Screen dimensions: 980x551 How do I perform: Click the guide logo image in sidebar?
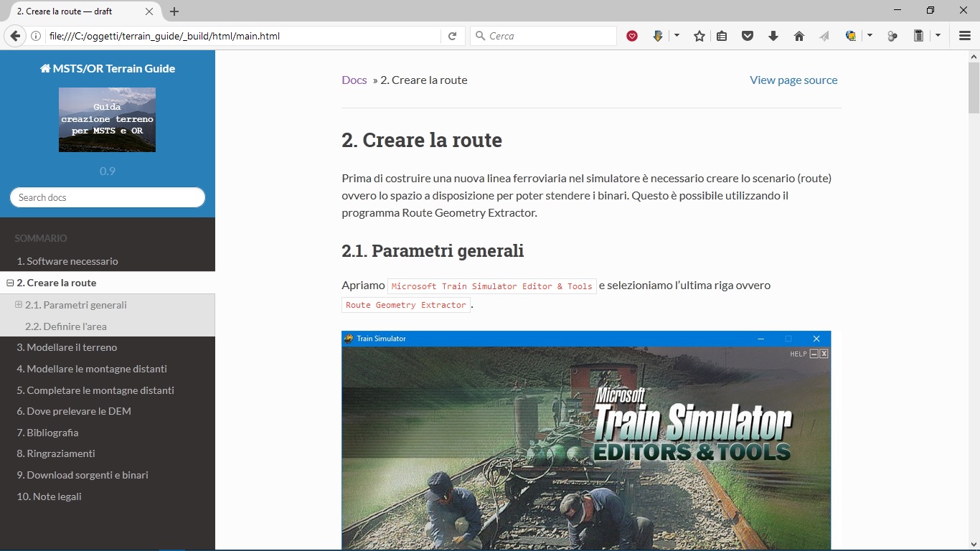click(x=107, y=120)
